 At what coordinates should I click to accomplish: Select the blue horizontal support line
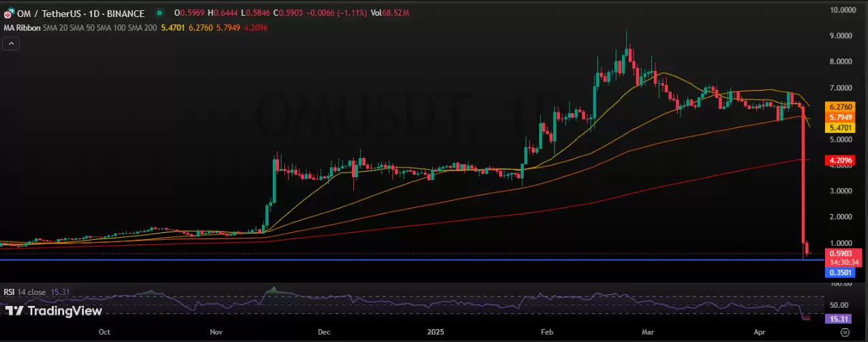[409, 260]
